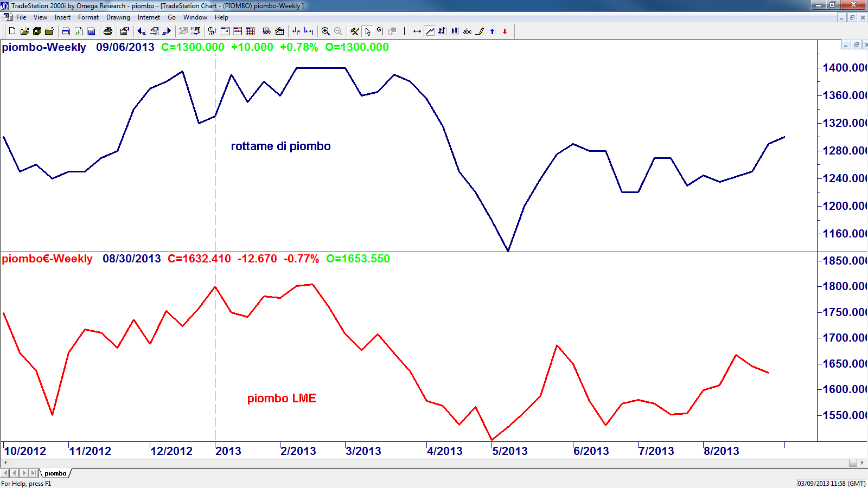Click the Save all (stacked disks) icon
Viewport: 868px width, 488px height.
click(x=37, y=31)
